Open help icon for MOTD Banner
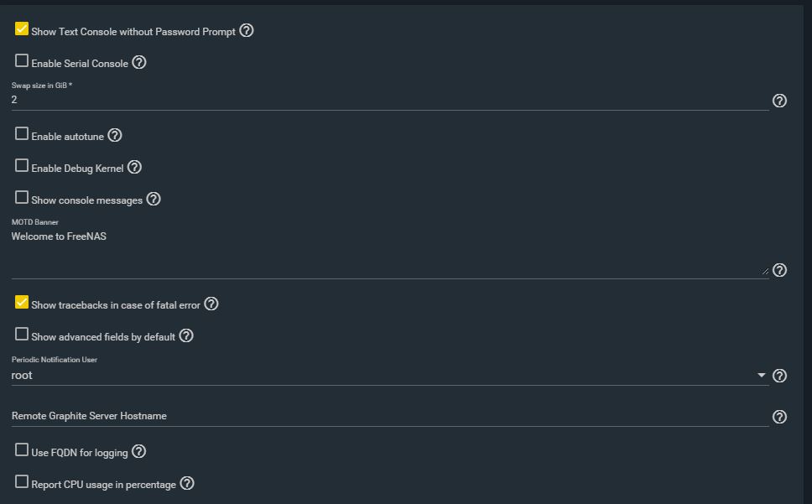 coord(779,270)
